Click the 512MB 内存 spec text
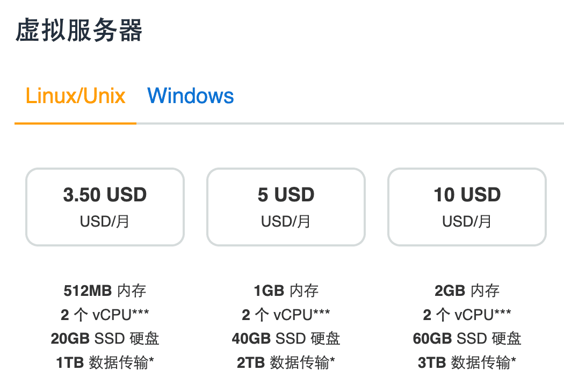The width and height of the screenshot is (564, 392). [105, 291]
